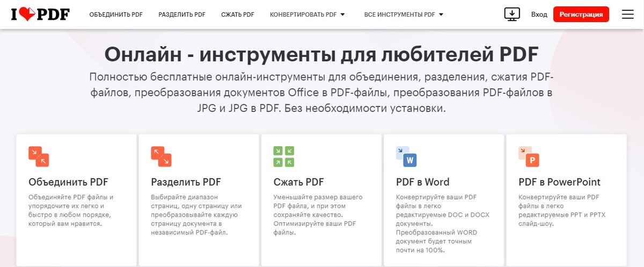Click the Разделить PDF split icon
The image size is (644, 267).
click(161, 156)
